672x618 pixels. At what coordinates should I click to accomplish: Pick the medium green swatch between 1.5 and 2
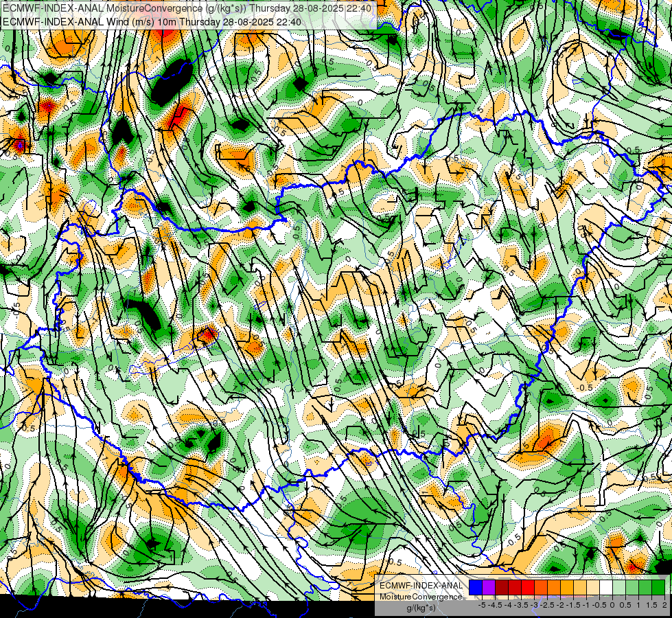[645, 588]
